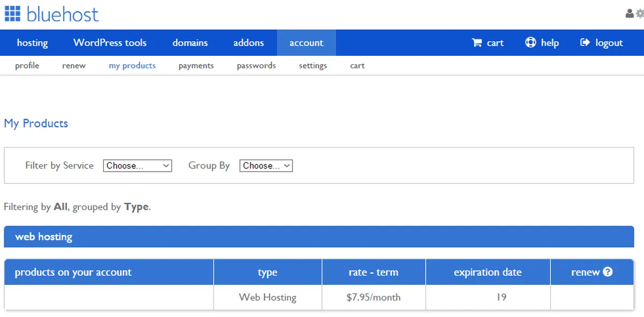Click the 'My Products' page heading
Screen dimensions: 644x317
[x=36, y=123]
